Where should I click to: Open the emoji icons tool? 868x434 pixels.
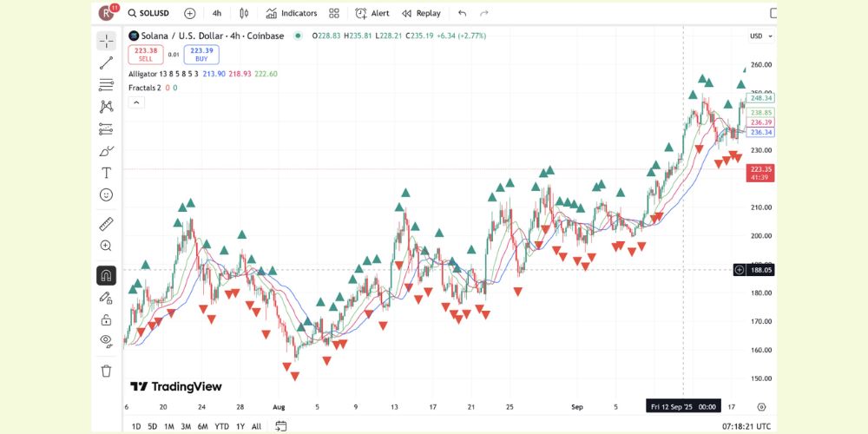point(106,194)
